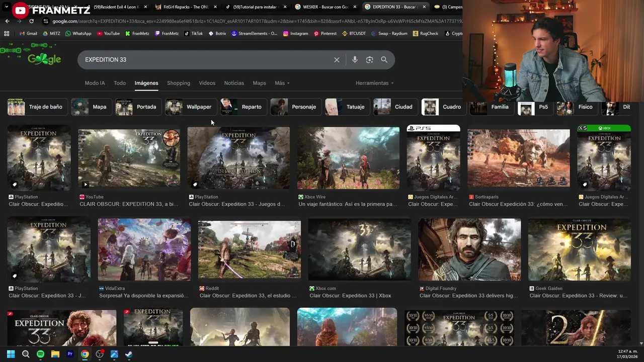Start voice search with the microphone icon
This screenshot has width=644, height=362.
pos(355,60)
